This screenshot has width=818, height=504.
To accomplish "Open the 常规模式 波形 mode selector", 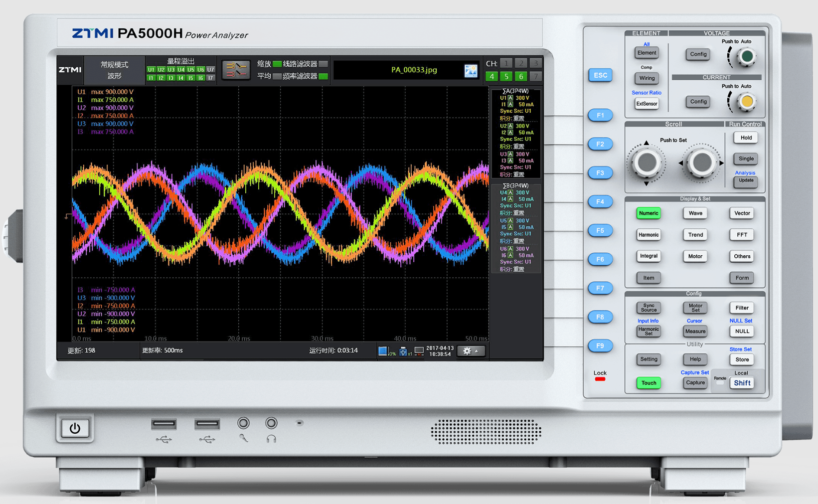I will 114,70.
